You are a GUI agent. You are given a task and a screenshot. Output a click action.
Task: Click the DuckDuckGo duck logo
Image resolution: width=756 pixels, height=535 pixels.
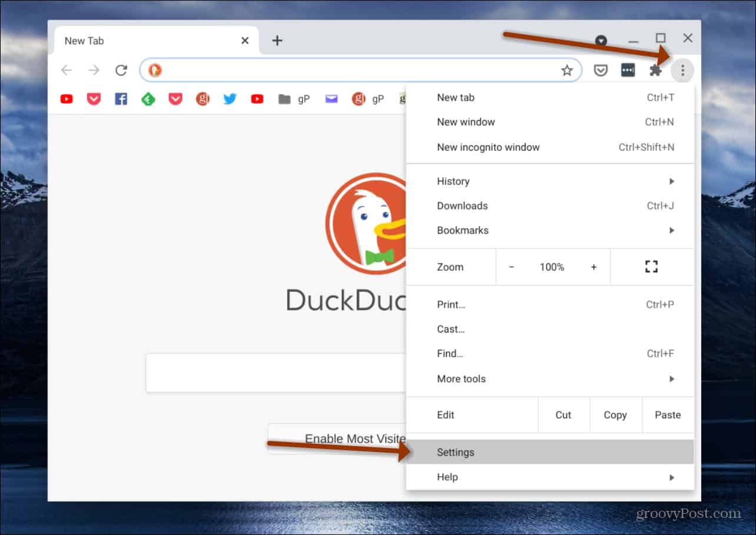[x=366, y=224]
